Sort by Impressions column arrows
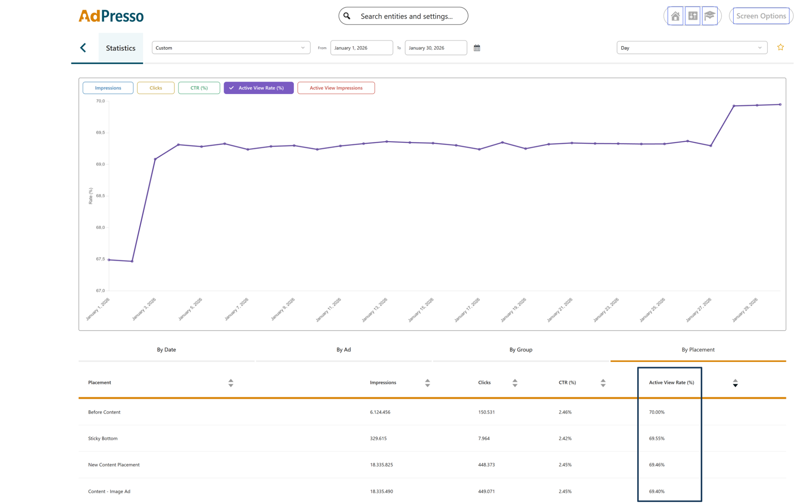Screen dimensions: 812x504 point(427,383)
